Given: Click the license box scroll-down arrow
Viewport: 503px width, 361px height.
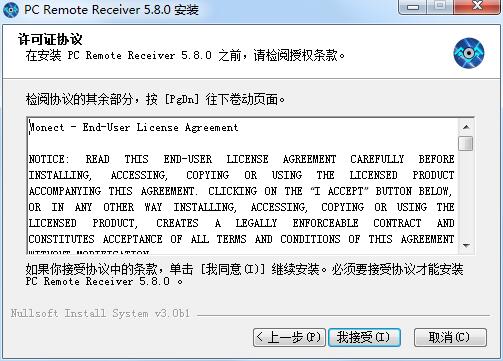Looking at the screenshot, I should pyautogui.click(x=466, y=246).
